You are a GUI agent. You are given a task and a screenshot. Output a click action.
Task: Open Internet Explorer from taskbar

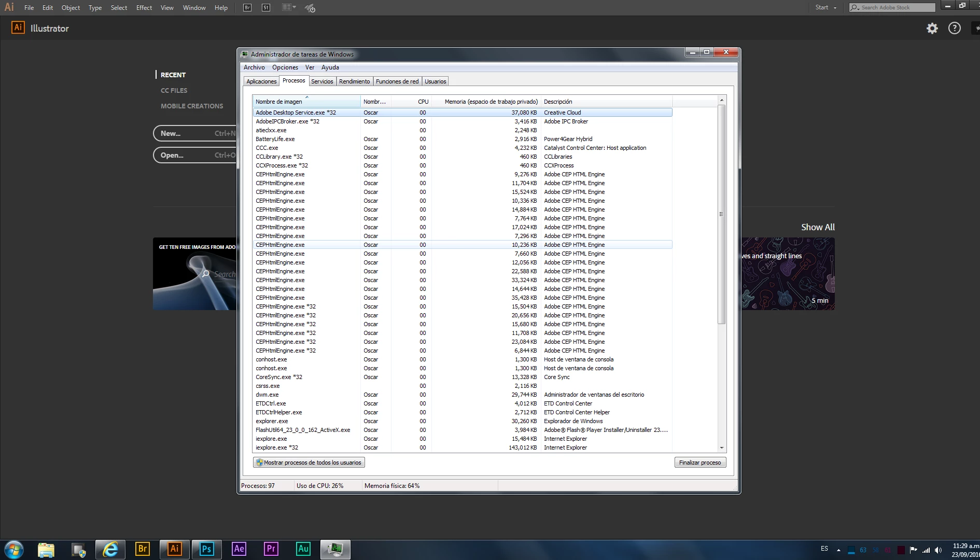(x=110, y=550)
